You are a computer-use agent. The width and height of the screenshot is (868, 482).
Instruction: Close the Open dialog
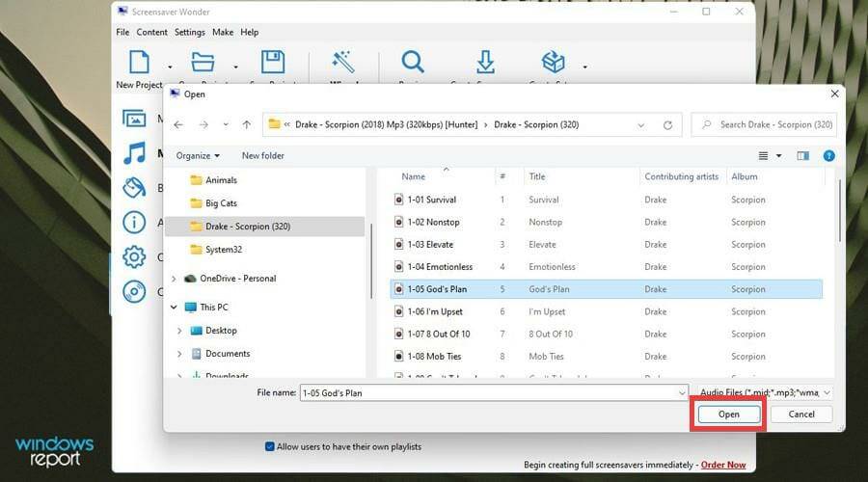tap(835, 94)
